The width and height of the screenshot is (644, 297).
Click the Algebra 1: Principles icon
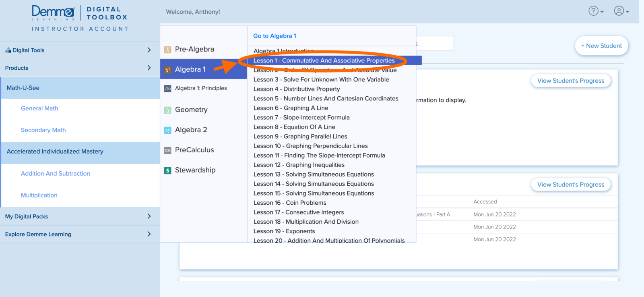coord(167,89)
